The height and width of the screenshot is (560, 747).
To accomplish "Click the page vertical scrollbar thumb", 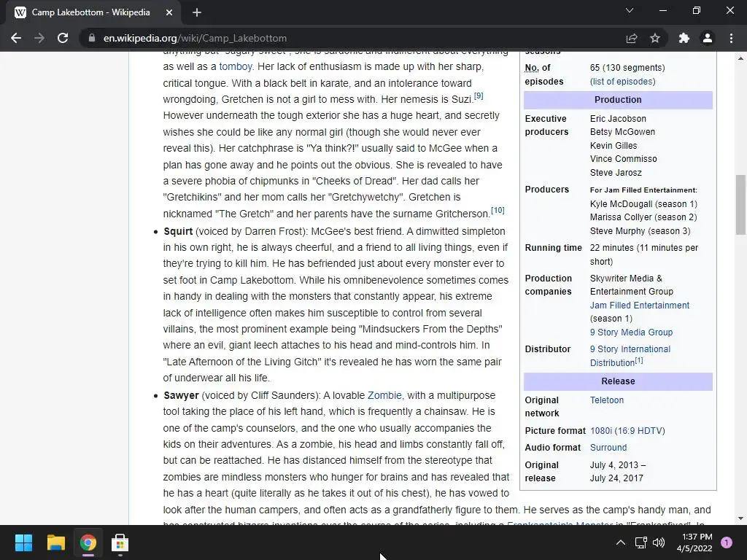I will pyautogui.click(x=740, y=205).
